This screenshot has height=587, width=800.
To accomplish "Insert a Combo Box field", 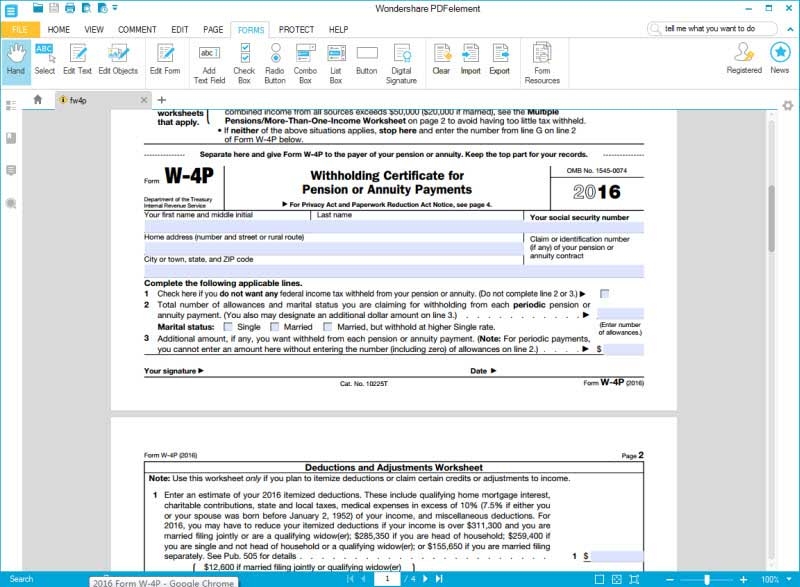I will click(x=305, y=60).
